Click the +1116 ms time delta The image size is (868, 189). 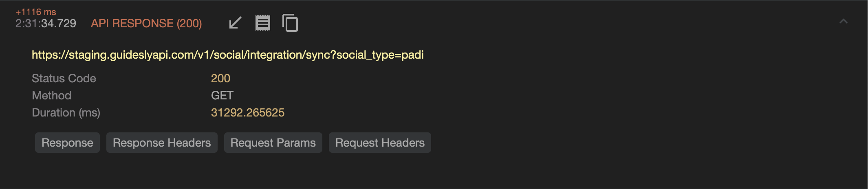pyautogui.click(x=36, y=12)
